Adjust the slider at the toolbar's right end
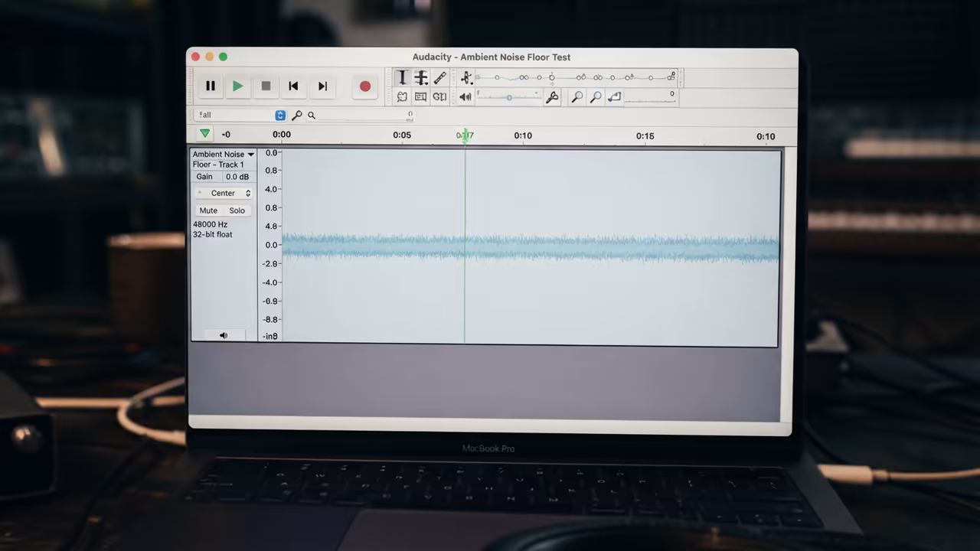Viewport: 980px width, 551px height. pos(650,97)
